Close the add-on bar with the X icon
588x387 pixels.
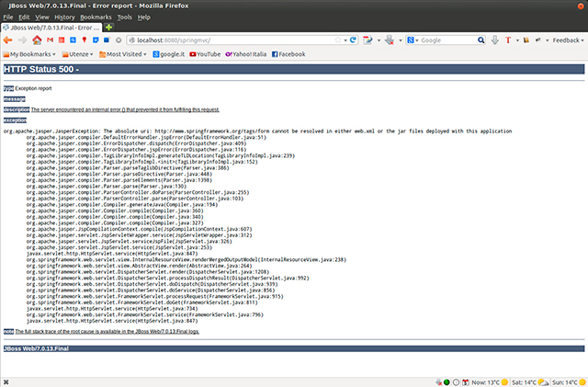click(6, 382)
